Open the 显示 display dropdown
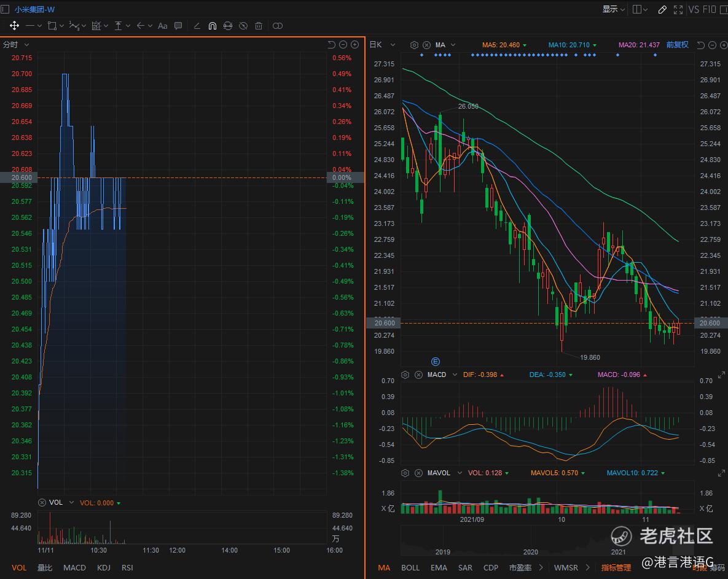Image resolution: width=728 pixels, height=579 pixels. [x=614, y=9]
